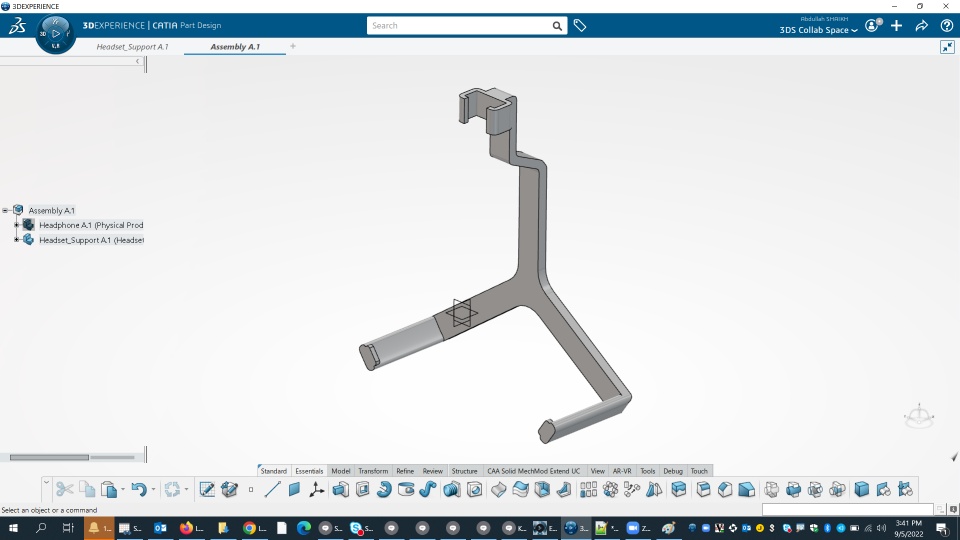960x540 pixels.
Task: Open the Model toolbar tab
Action: pyautogui.click(x=340, y=471)
